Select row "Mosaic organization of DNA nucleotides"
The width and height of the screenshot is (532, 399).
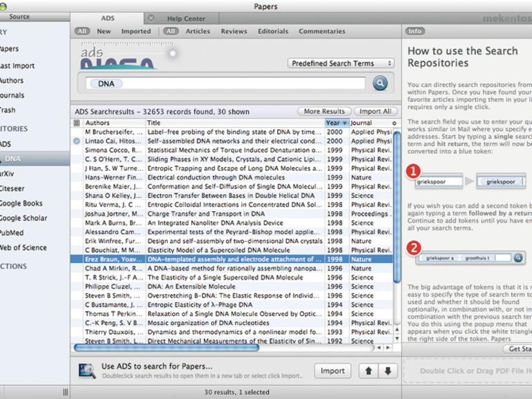[231, 323]
